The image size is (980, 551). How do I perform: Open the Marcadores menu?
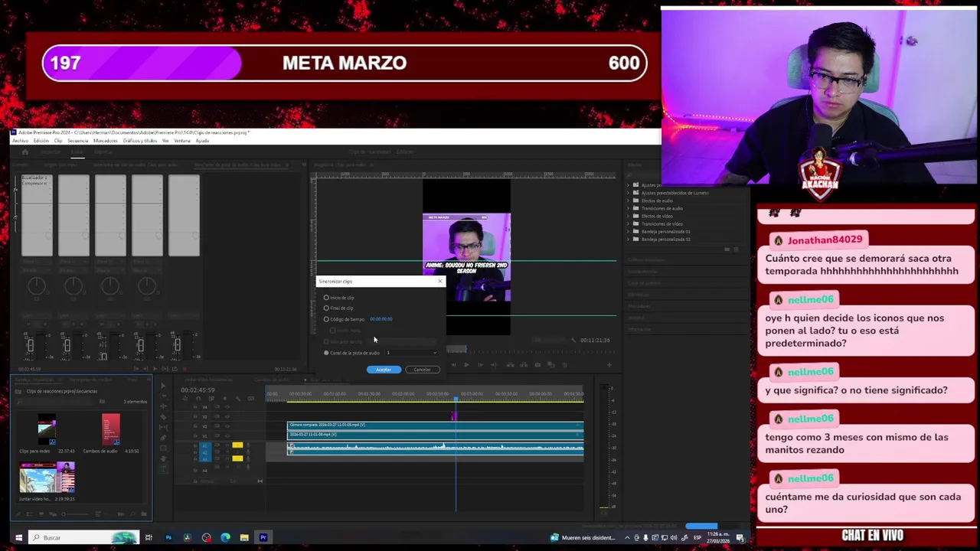(106, 141)
